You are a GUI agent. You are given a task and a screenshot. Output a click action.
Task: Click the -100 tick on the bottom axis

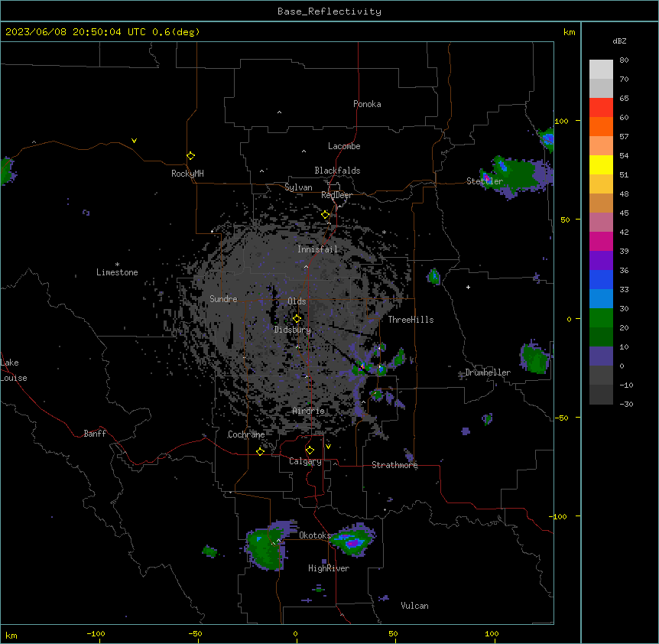(96, 633)
